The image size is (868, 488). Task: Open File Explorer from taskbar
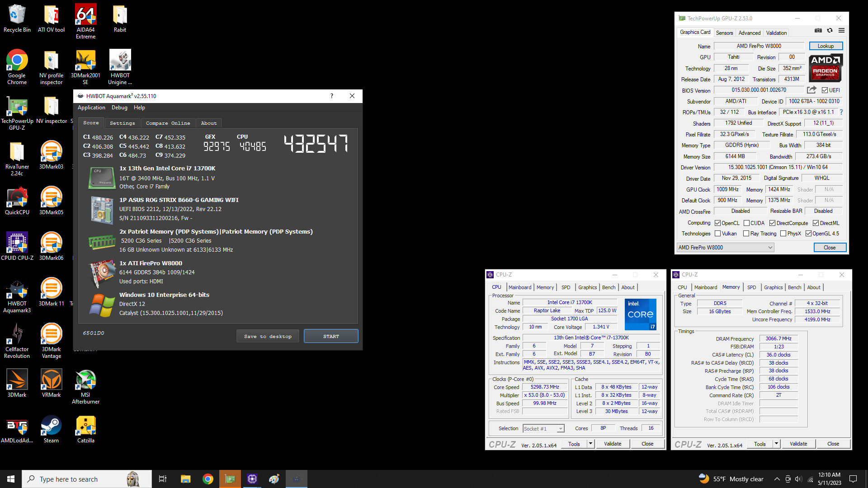pyautogui.click(x=185, y=479)
